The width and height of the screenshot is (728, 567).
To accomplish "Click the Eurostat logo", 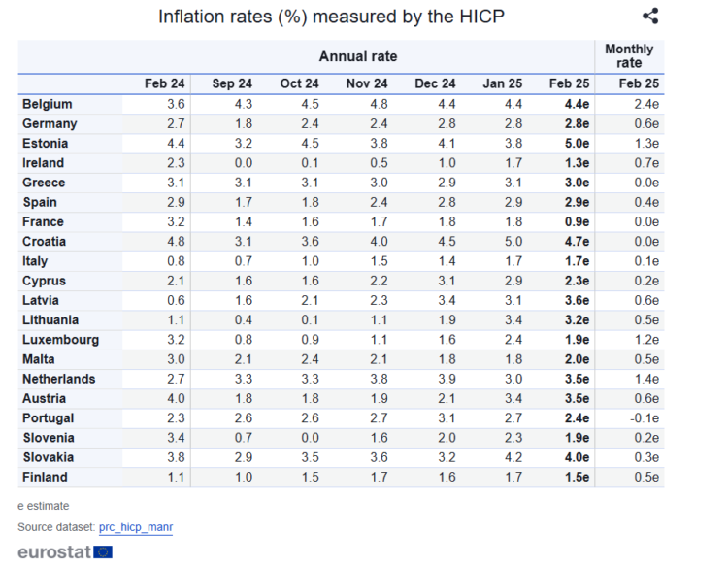I will 65,551.
